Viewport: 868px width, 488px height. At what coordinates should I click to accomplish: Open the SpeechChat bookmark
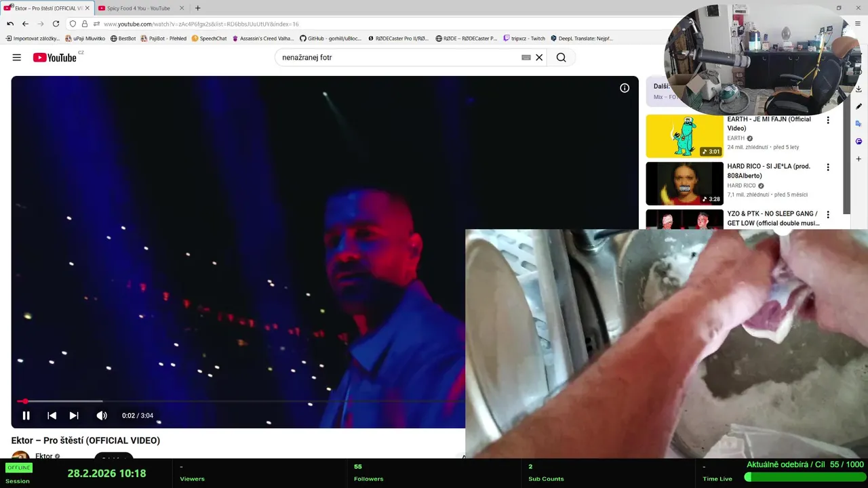click(x=209, y=39)
